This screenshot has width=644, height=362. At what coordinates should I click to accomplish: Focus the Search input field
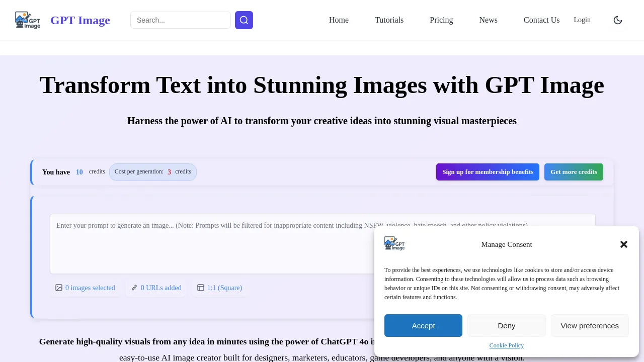click(181, 20)
